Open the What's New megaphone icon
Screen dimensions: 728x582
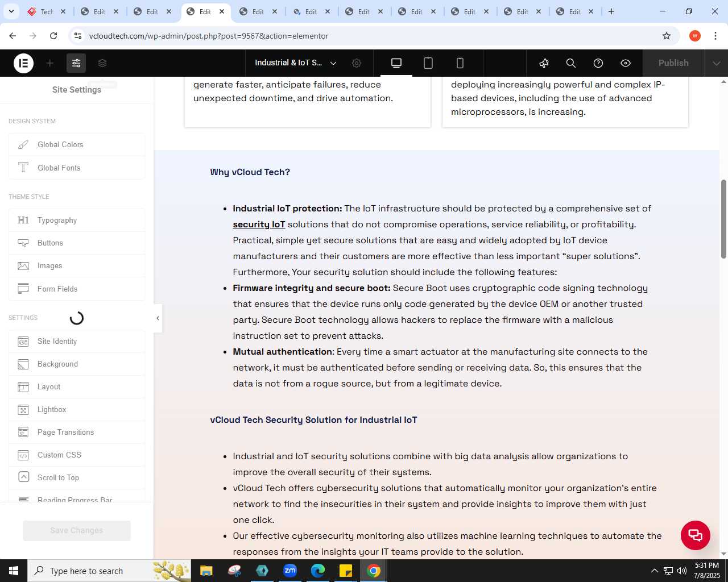pyautogui.click(x=544, y=63)
